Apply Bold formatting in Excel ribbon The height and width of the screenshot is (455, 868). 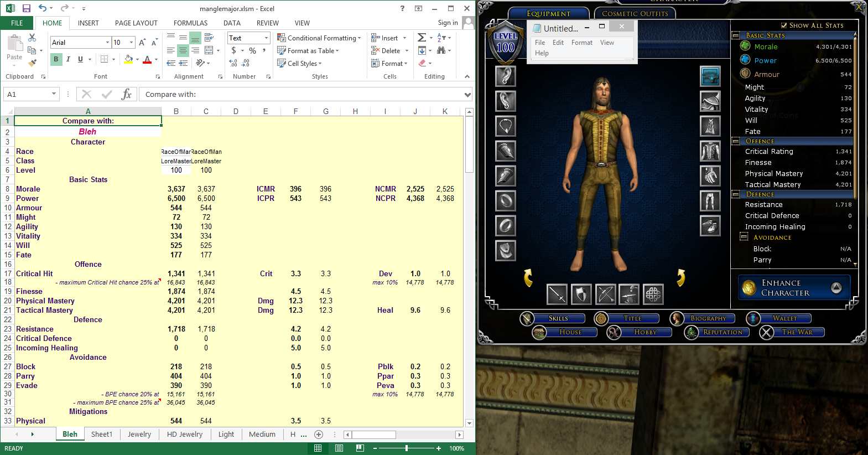point(56,59)
